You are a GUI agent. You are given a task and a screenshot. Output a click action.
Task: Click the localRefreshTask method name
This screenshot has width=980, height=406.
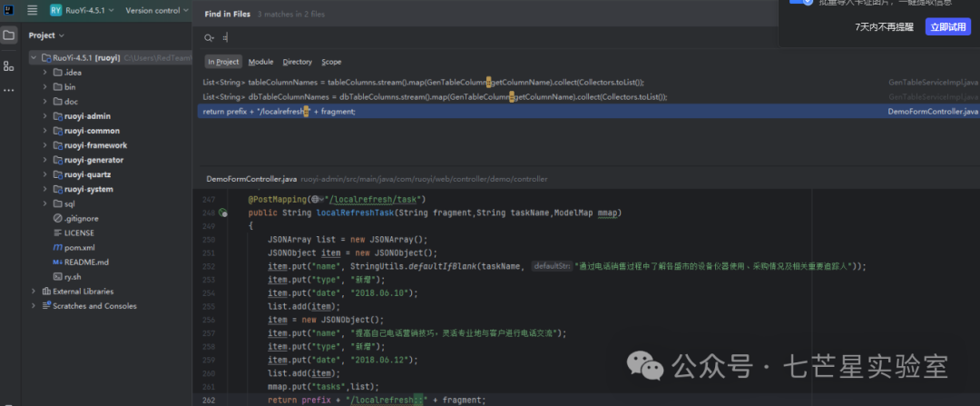355,213
